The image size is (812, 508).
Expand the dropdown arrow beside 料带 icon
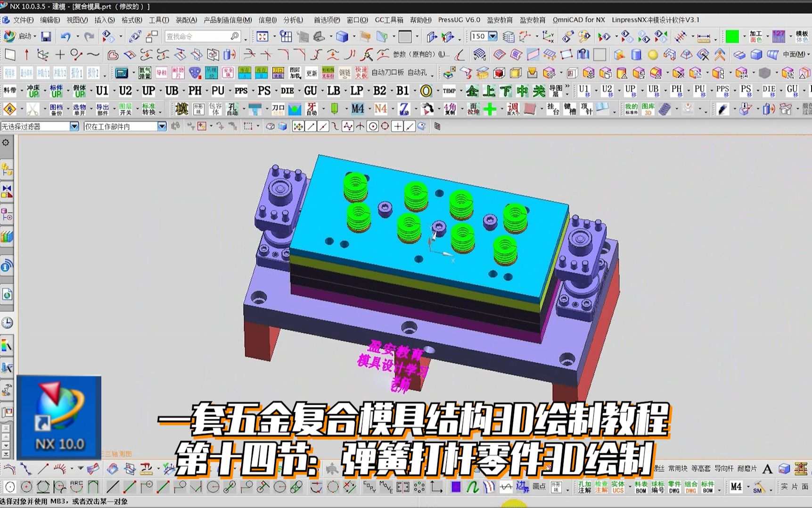pos(21,91)
